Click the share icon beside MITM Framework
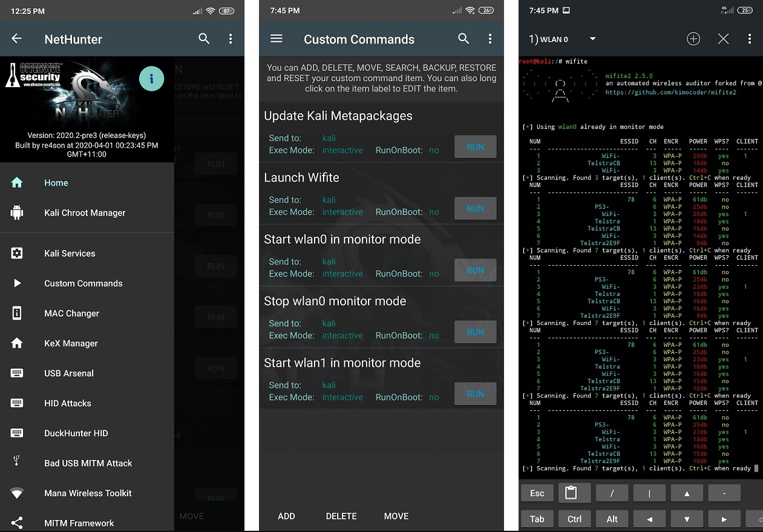This screenshot has width=763, height=532. (17, 522)
